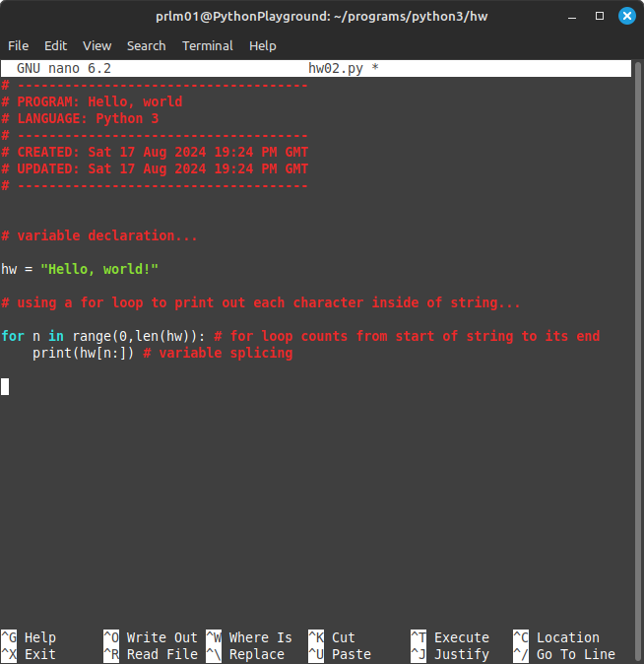Click the "Hello, world!" string literal
The width and height of the screenshot is (644, 664).
point(99,269)
